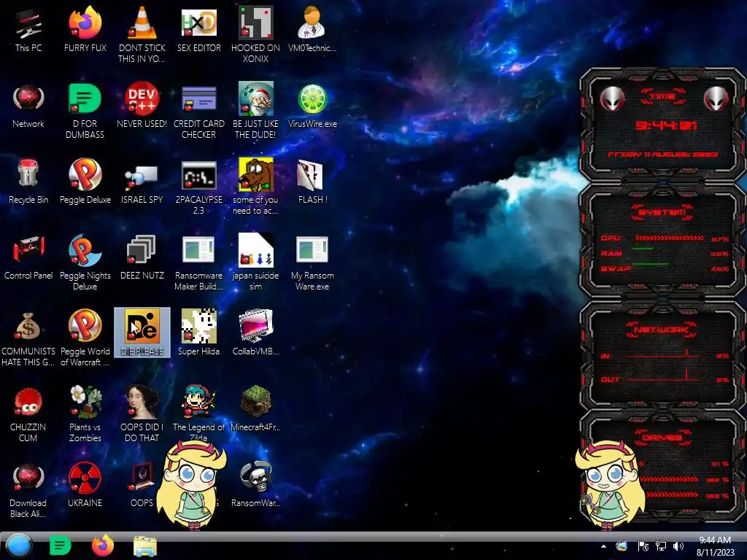Viewport: 747px width, 560px height.
Task: Open the Start orb button
Action: tap(19, 545)
